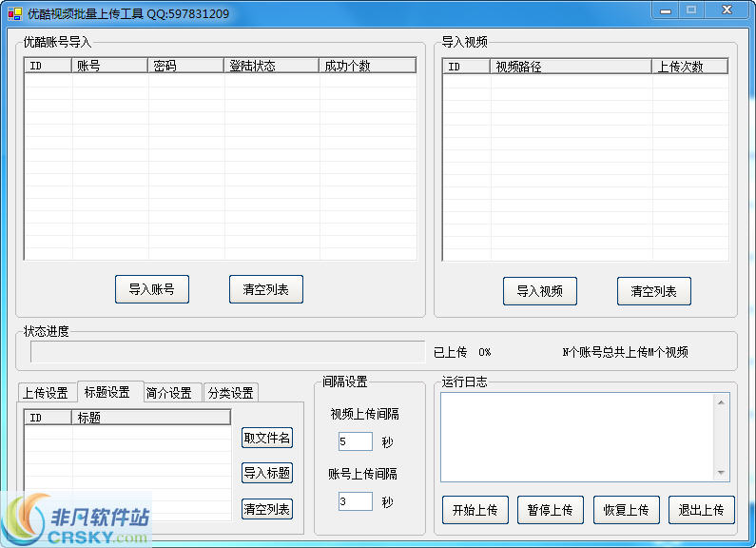This screenshot has width=756, height=548.
Task: Clear the title list with 清空列表
Action: coord(267,509)
